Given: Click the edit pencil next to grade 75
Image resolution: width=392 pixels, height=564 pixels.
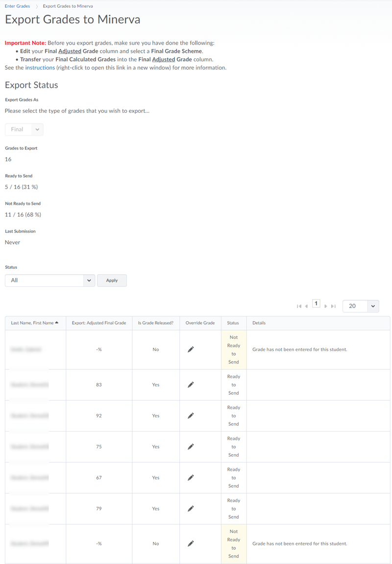Looking at the screenshot, I should click(x=190, y=446).
